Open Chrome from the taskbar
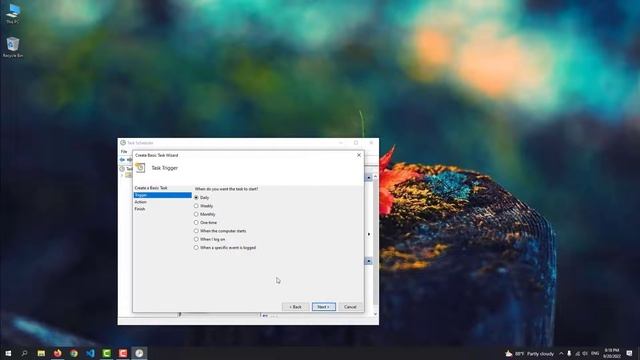Viewport: 640px width, 360px height. pyautogui.click(x=74, y=353)
